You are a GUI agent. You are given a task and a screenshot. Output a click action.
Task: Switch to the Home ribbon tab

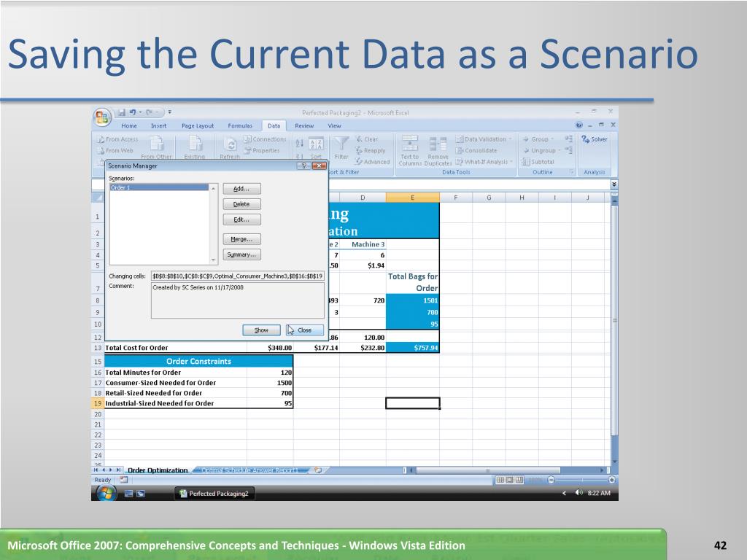click(x=129, y=125)
